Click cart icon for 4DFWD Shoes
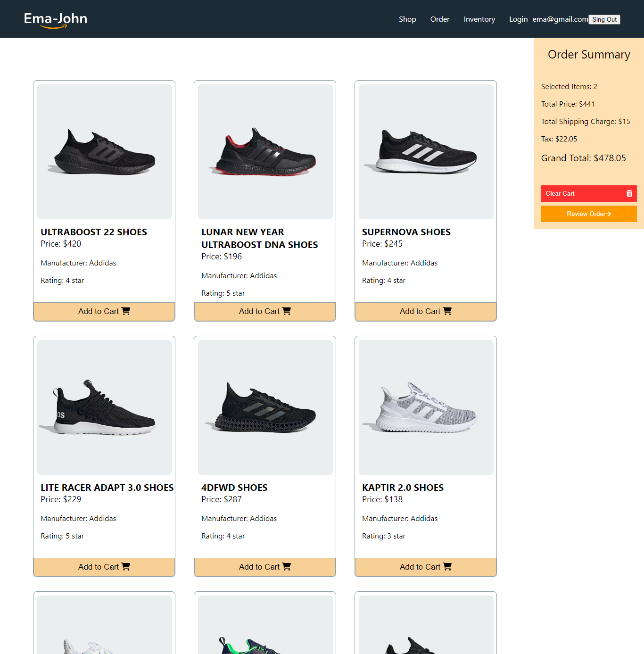 286,567
